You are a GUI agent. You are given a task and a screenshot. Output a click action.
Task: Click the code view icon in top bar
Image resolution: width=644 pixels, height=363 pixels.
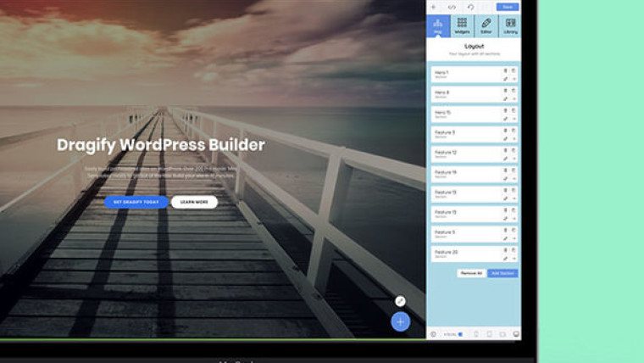pyautogui.click(x=452, y=7)
